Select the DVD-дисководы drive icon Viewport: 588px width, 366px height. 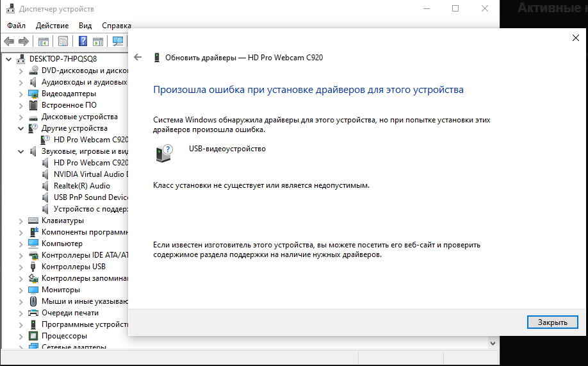[x=33, y=71]
